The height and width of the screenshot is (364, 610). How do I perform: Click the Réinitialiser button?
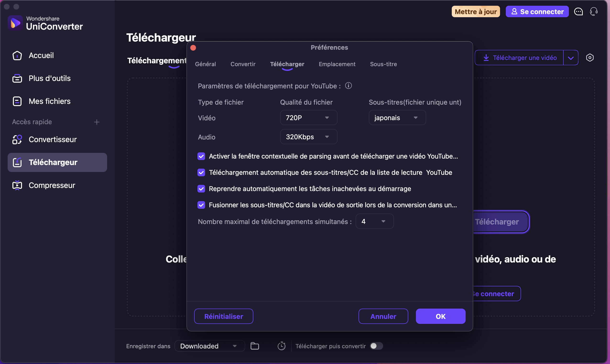[223, 316]
